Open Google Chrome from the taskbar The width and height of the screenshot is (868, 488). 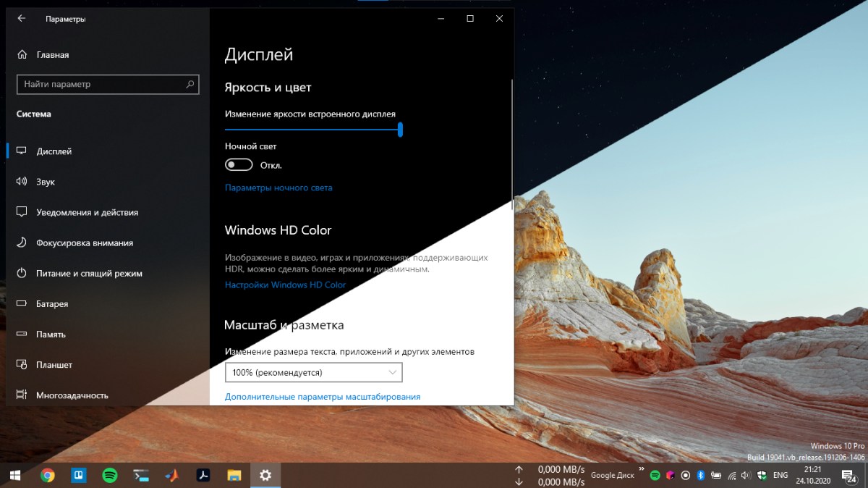pos(48,476)
